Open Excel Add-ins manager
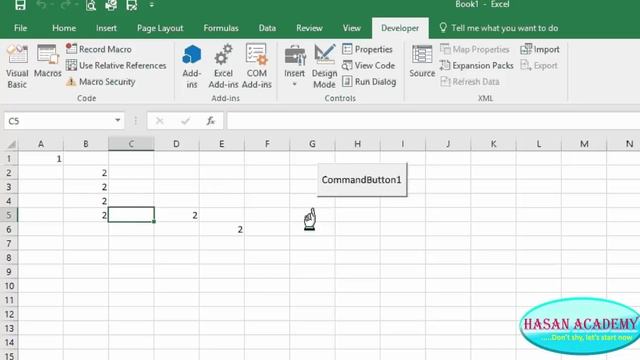The width and height of the screenshot is (640, 360). pyautogui.click(x=223, y=67)
